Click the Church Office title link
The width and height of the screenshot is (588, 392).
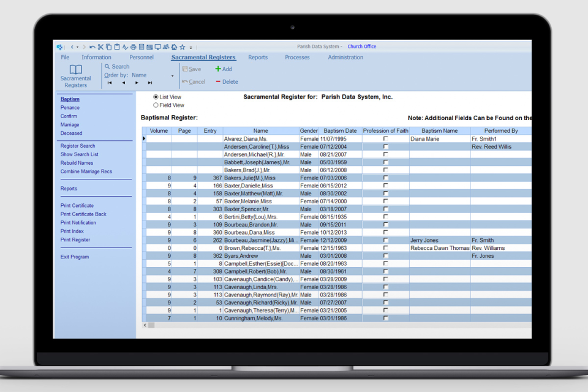click(x=361, y=47)
